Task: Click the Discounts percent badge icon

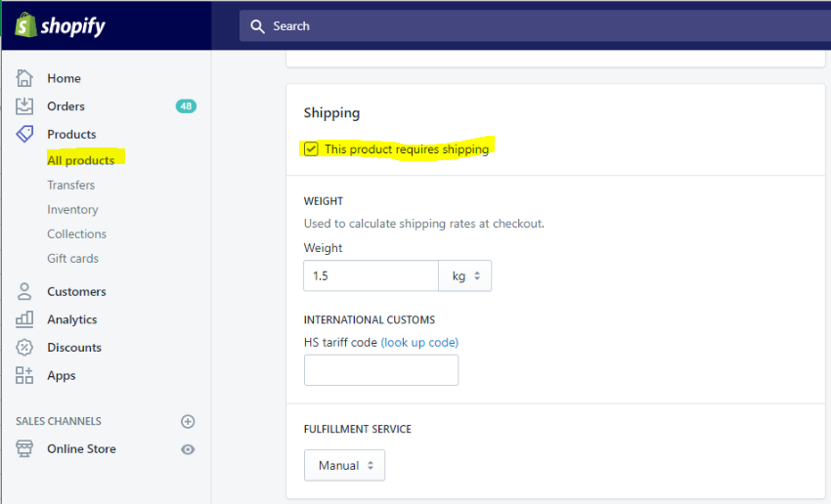Action: [24, 348]
